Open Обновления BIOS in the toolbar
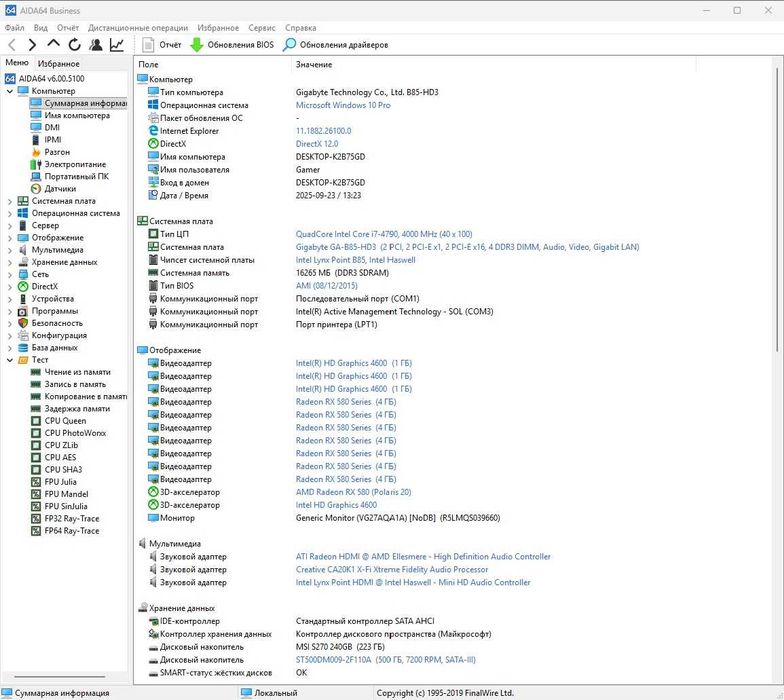The width and height of the screenshot is (784, 700). (x=232, y=45)
